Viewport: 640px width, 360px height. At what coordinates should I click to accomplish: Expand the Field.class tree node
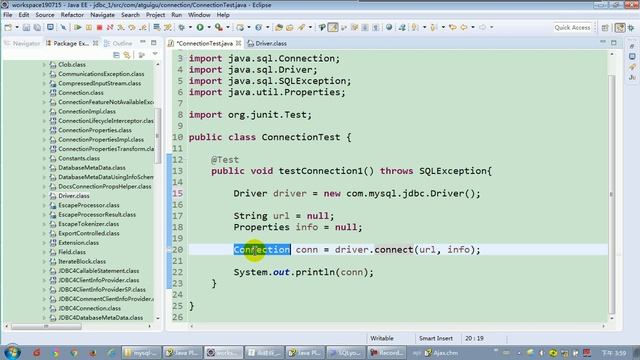point(44,252)
